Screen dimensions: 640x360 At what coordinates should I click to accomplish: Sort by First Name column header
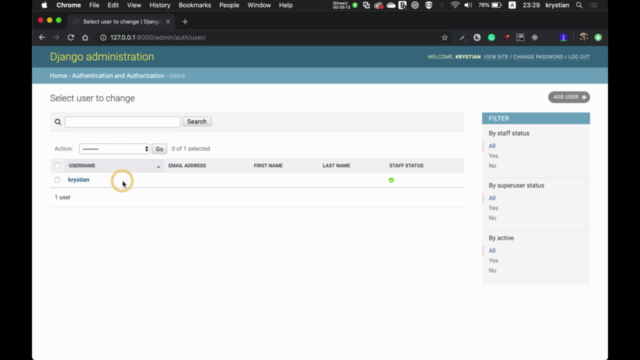pyautogui.click(x=268, y=166)
